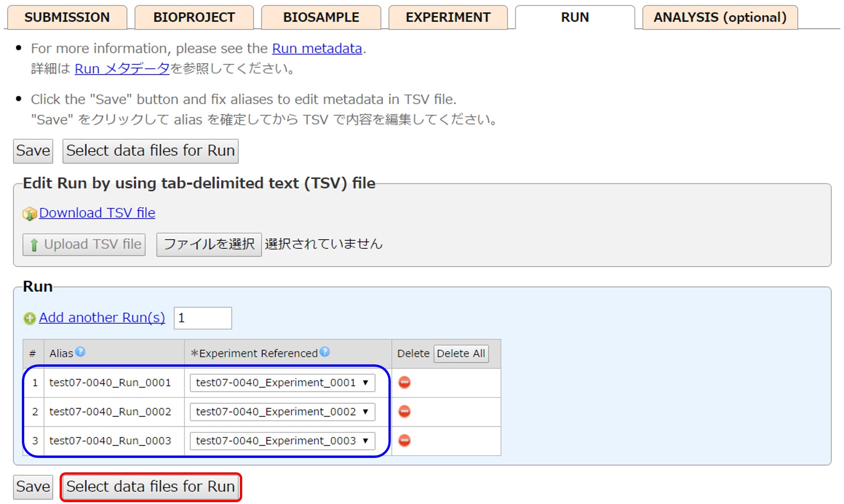Switch to the BIOSAMPLE tab
Viewport: 844px width, 504px height.
[x=321, y=18]
